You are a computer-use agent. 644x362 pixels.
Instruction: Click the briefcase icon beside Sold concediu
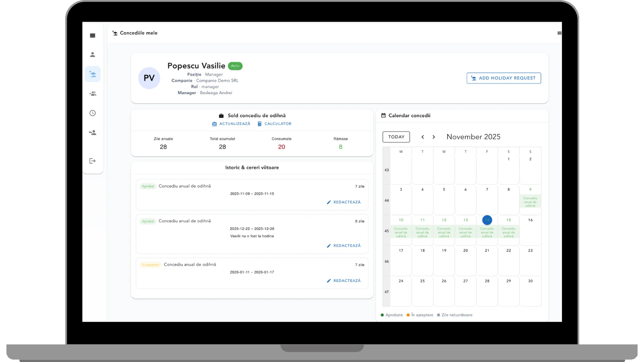pyautogui.click(x=221, y=115)
